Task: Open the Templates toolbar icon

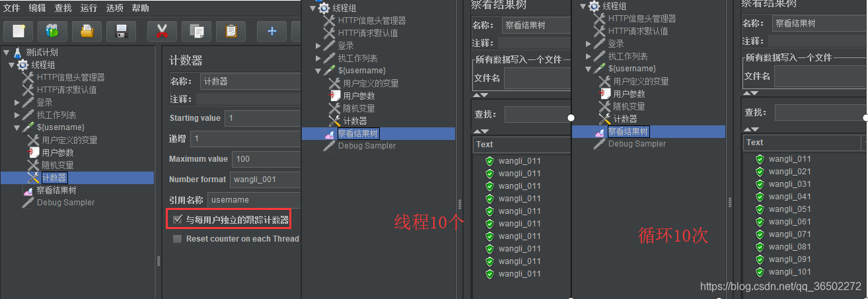Action: 52,30
